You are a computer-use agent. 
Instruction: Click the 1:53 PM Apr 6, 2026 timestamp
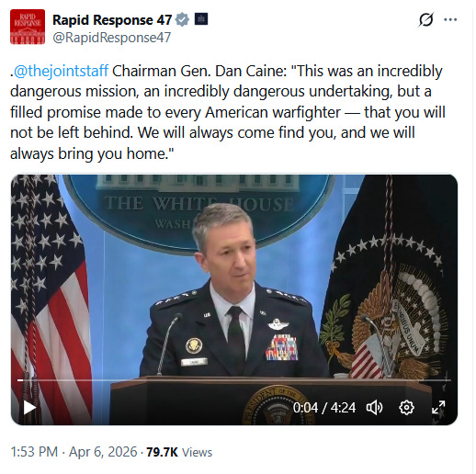point(74,452)
